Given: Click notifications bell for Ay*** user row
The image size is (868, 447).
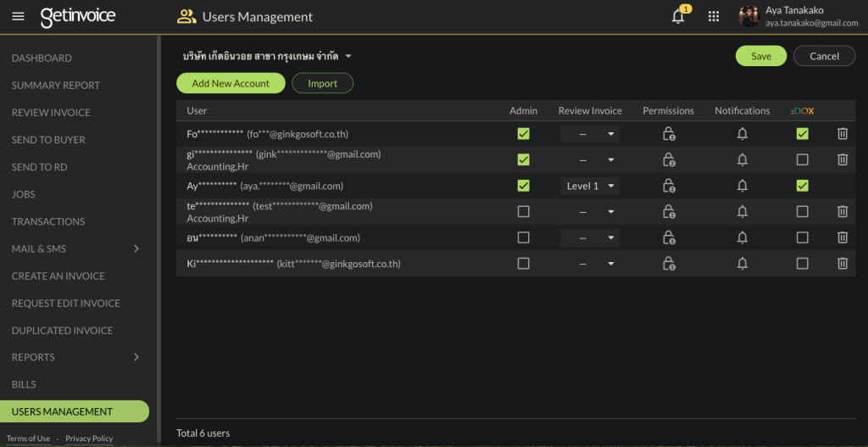Looking at the screenshot, I should click(x=742, y=186).
